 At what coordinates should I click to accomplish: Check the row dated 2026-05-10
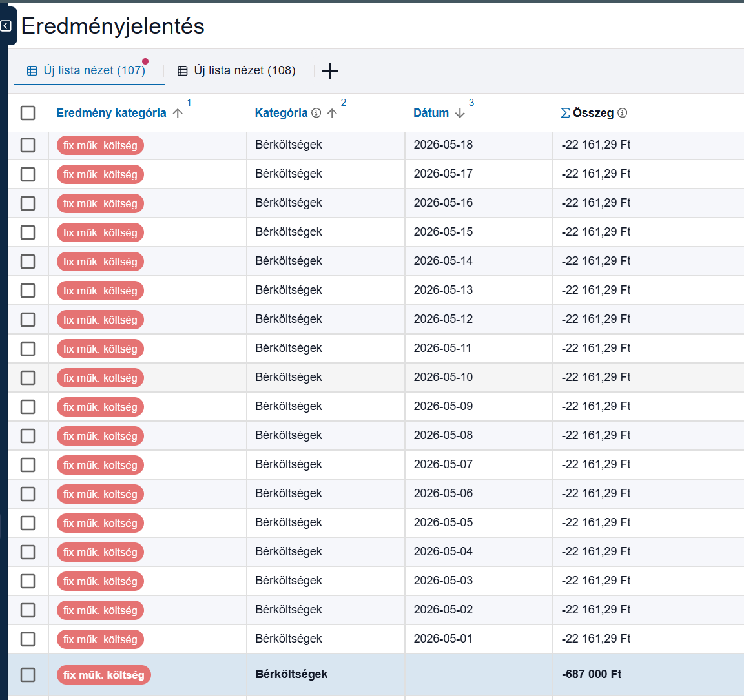click(x=28, y=378)
